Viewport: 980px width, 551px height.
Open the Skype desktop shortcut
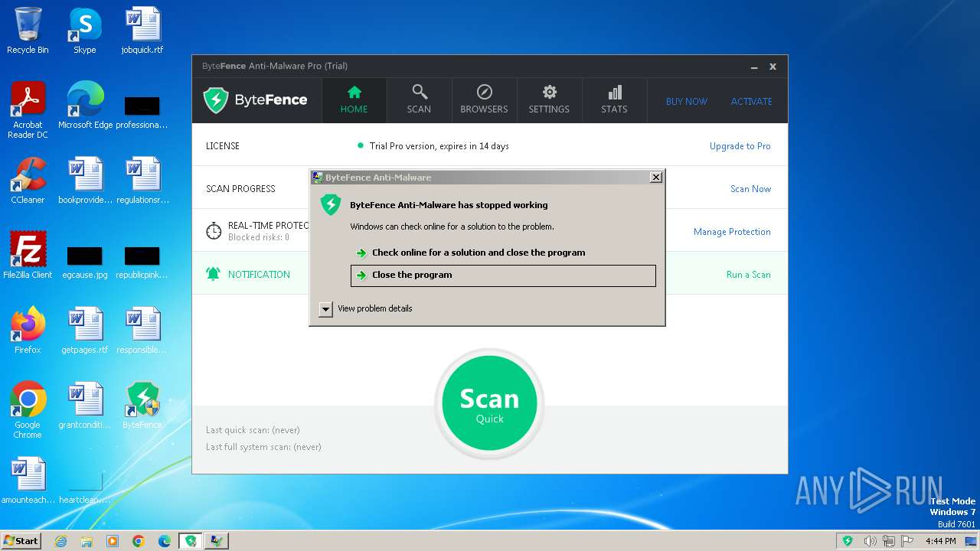point(85,31)
